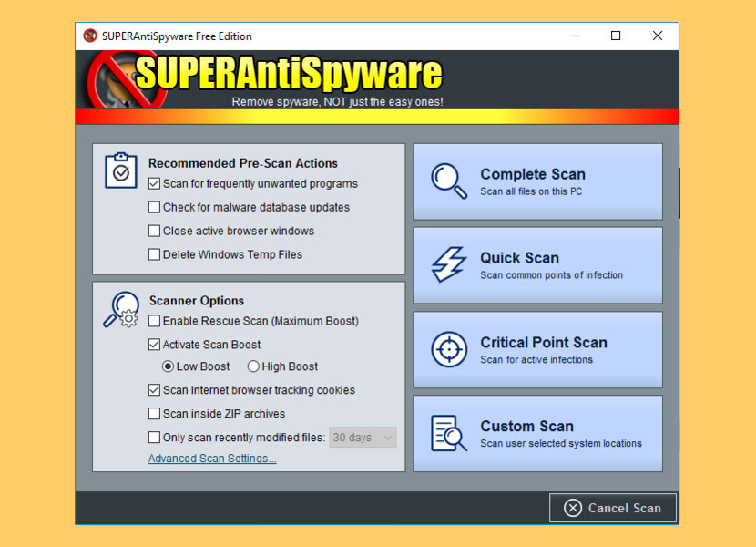Screen dimensions: 756x547
Task: Click the SUPERAntiSpyware title bar app icon
Action: (x=90, y=36)
